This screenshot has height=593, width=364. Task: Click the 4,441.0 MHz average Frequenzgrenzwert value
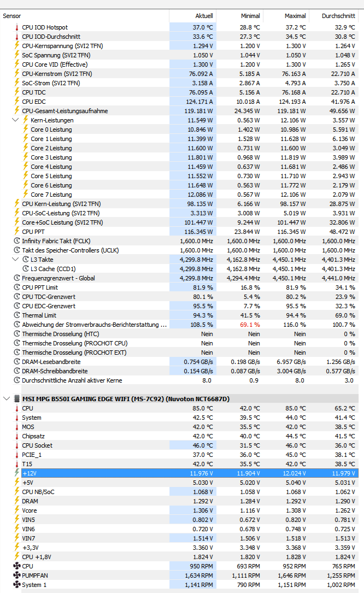click(339, 278)
